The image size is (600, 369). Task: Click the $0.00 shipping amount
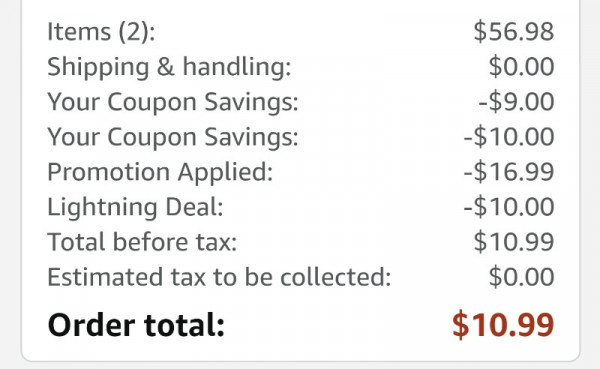(x=522, y=67)
